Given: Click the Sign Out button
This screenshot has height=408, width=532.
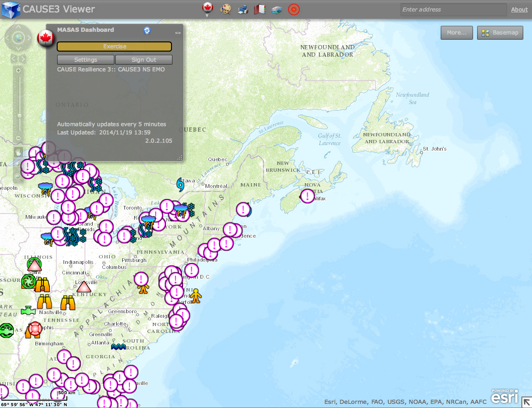Looking at the screenshot, I should pos(144,60).
